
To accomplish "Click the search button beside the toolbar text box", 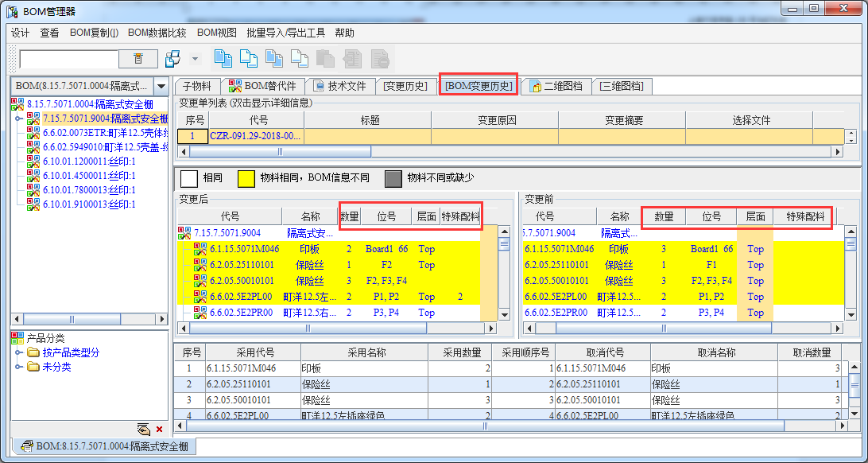I will click(x=138, y=59).
